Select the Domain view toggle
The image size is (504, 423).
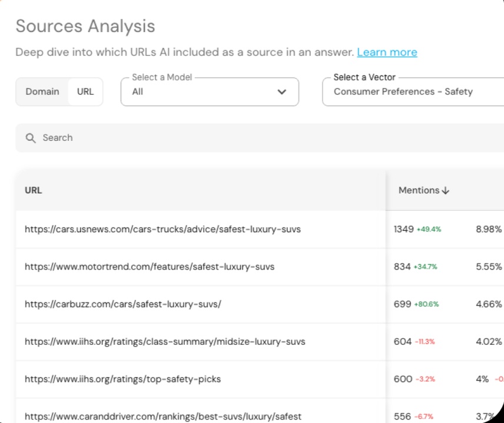[42, 91]
